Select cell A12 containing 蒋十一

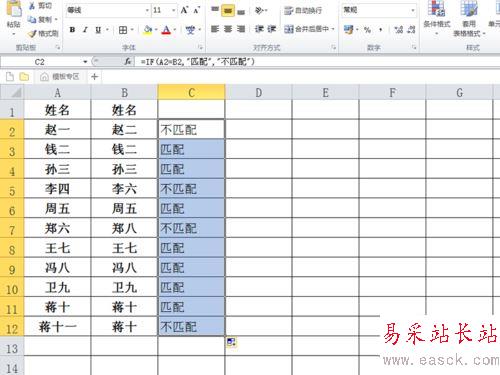pyautogui.click(x=57, y=326)
